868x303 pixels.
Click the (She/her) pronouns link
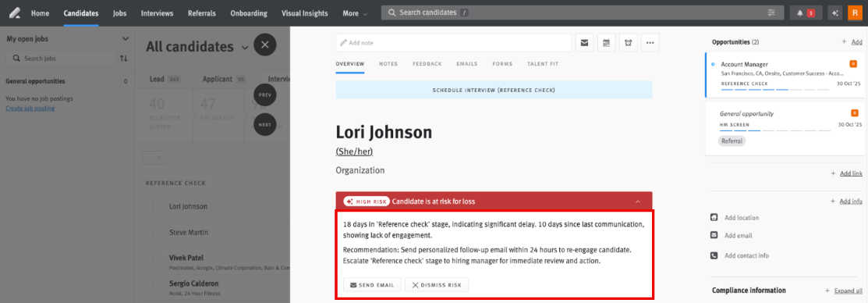click(x=354, y=151)
